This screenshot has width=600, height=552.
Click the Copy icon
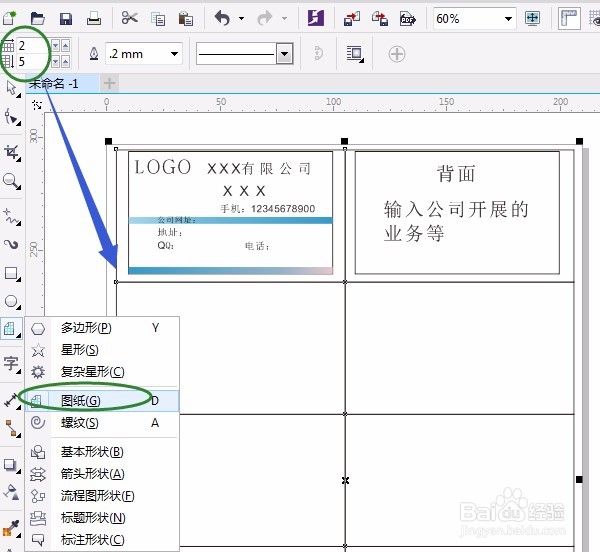pyautogui.click(x=158, y=19)
